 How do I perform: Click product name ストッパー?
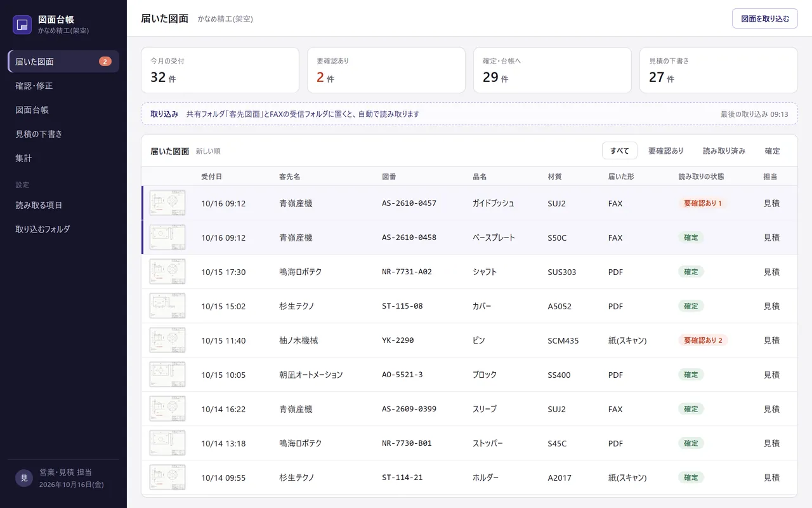(488, 443)
